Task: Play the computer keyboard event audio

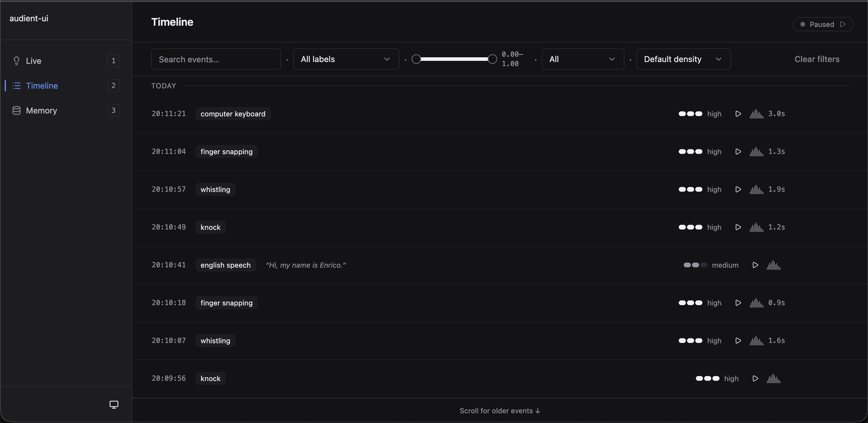Action: (x=738, y=114)
